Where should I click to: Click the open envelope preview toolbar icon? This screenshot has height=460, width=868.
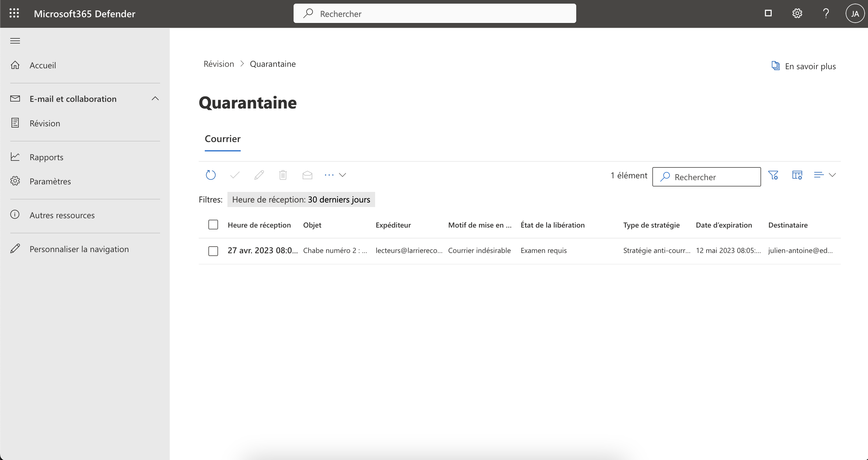point(307,175)
